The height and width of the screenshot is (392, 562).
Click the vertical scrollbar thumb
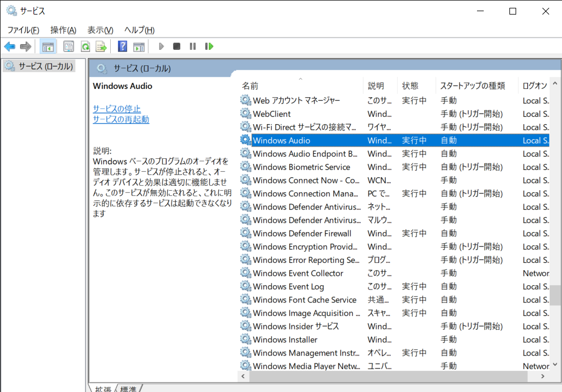click(555, 295)
